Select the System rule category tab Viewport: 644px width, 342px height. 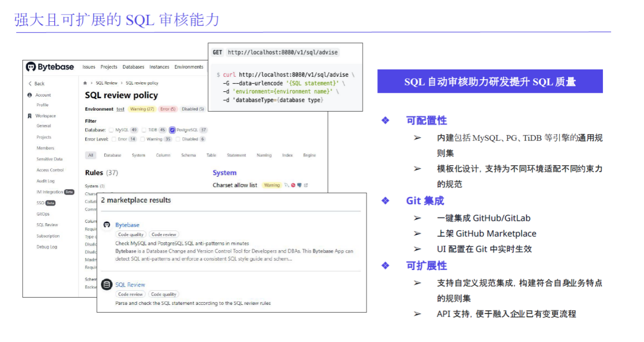coord(139,155)
